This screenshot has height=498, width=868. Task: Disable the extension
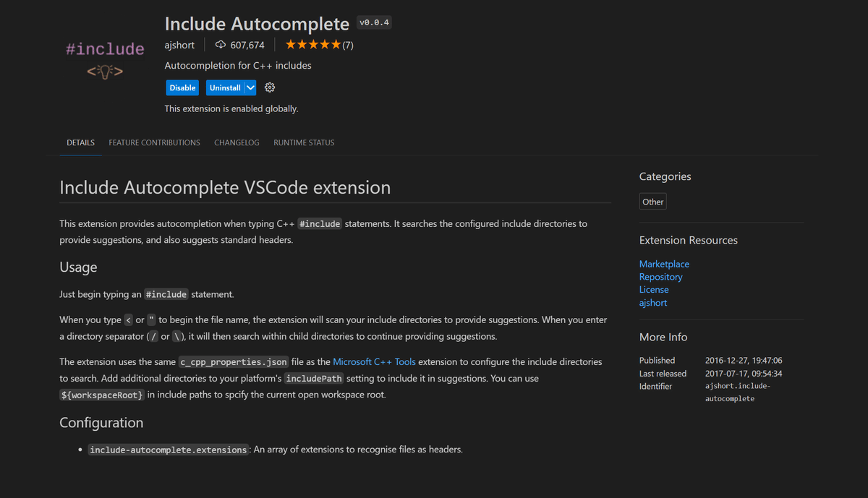click(x=182, y=87)
